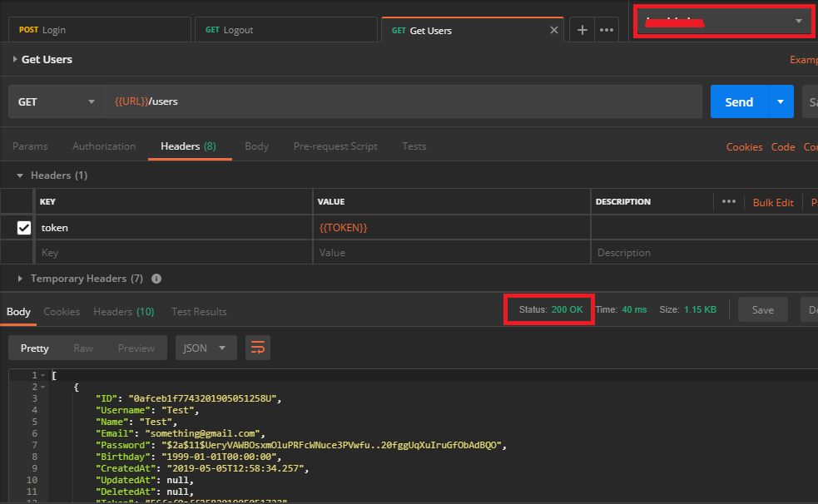Switch to Raw view mode

(83, 348)
